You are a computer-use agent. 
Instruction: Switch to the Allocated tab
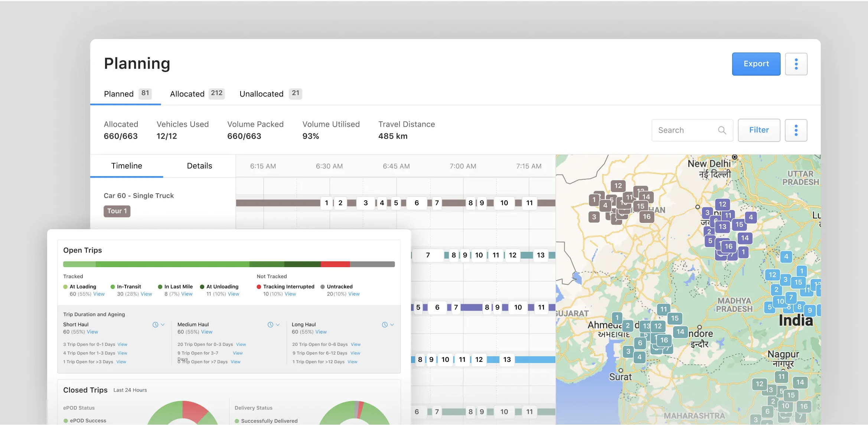[187, 94]
